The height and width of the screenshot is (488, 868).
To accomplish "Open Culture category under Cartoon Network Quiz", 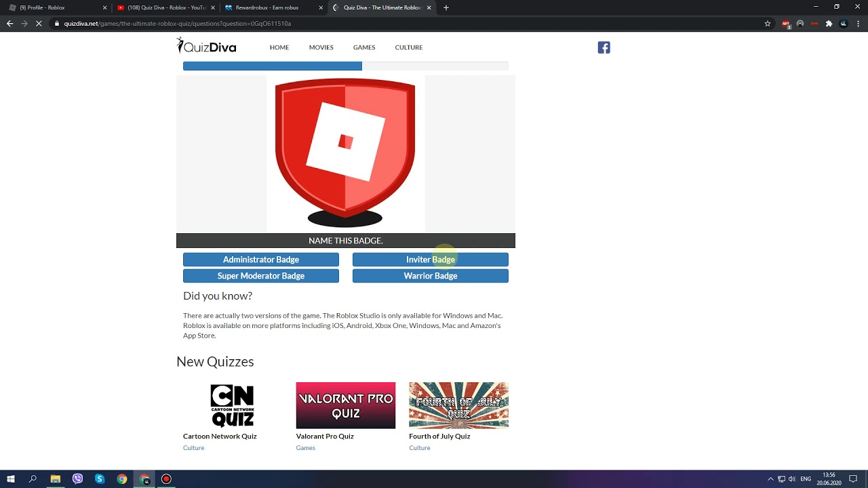I will coord(193,447).
